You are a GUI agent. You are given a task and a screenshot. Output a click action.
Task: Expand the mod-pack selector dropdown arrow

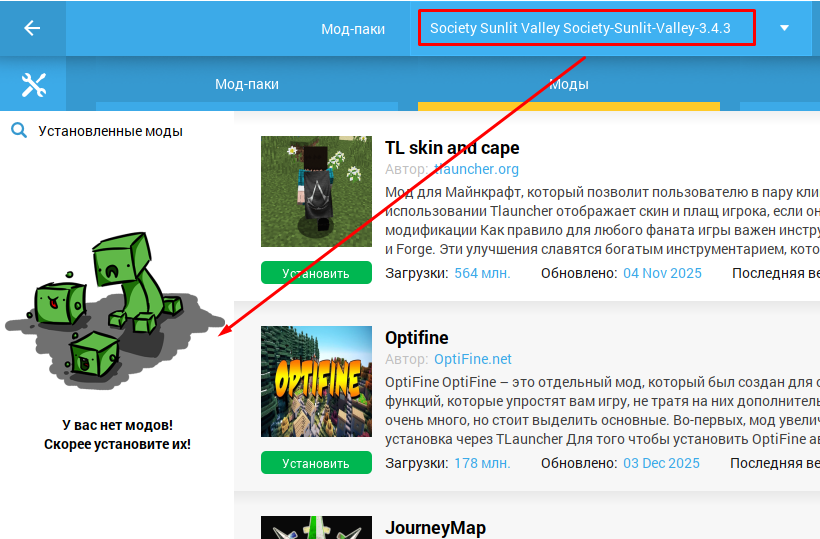(x=784, y=28)
